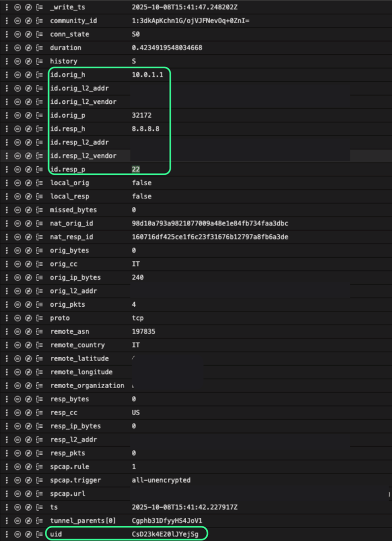
Task: Click the circled slash exclude icon for id.resp_h
Action: point(28,129)
